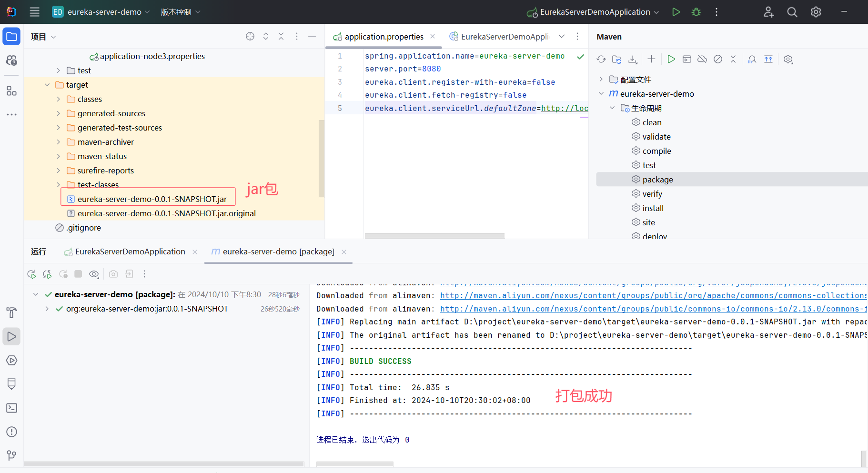Toggle the eye view icon in Run toolbar

[94, 274]
